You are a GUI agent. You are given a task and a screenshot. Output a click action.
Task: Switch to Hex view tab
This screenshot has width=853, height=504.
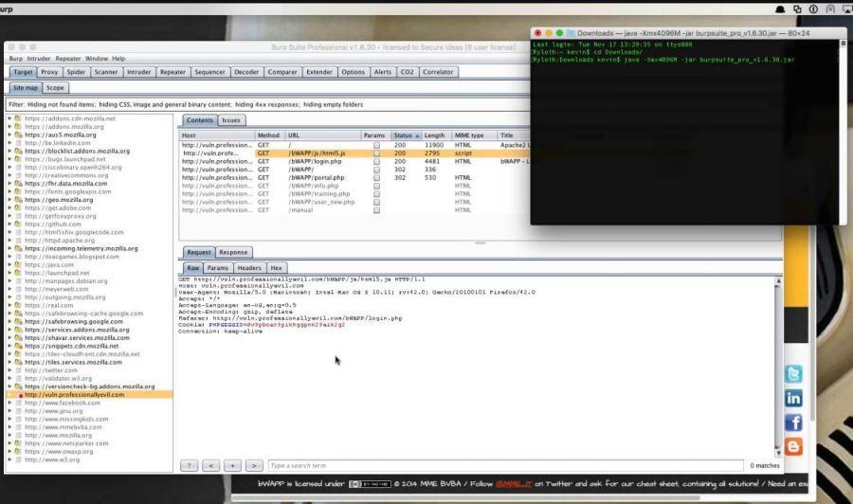277,268
